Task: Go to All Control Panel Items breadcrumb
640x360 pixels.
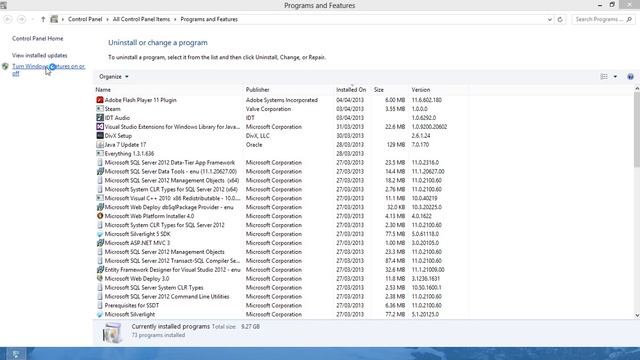Action: tap(141, 19)
